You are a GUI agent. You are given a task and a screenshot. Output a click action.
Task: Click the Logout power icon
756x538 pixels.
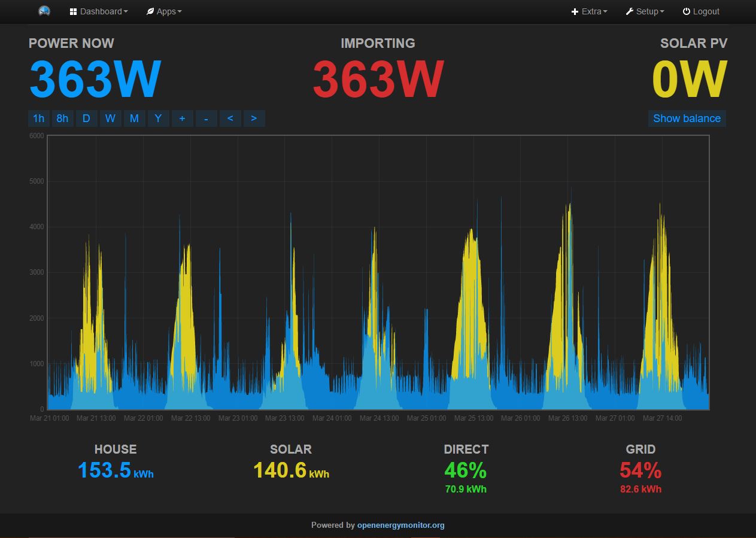687,11
